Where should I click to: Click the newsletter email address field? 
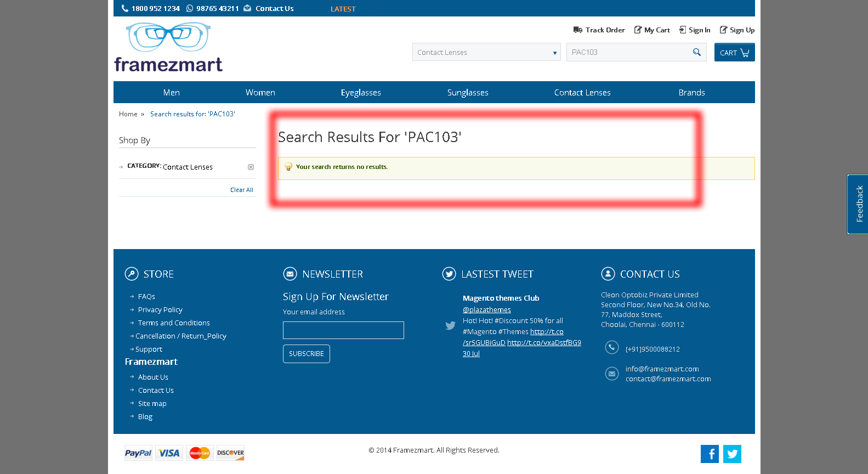point(343,330)
